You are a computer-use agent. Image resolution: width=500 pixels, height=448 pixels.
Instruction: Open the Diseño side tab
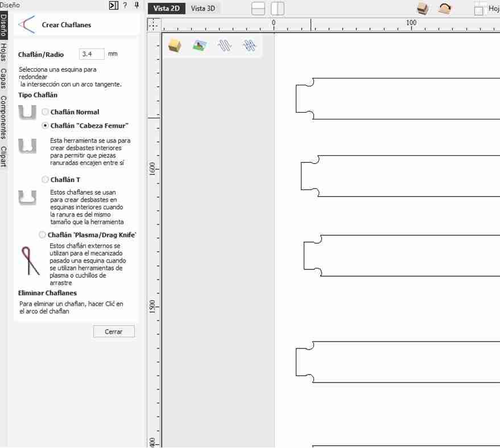[3, 25]
